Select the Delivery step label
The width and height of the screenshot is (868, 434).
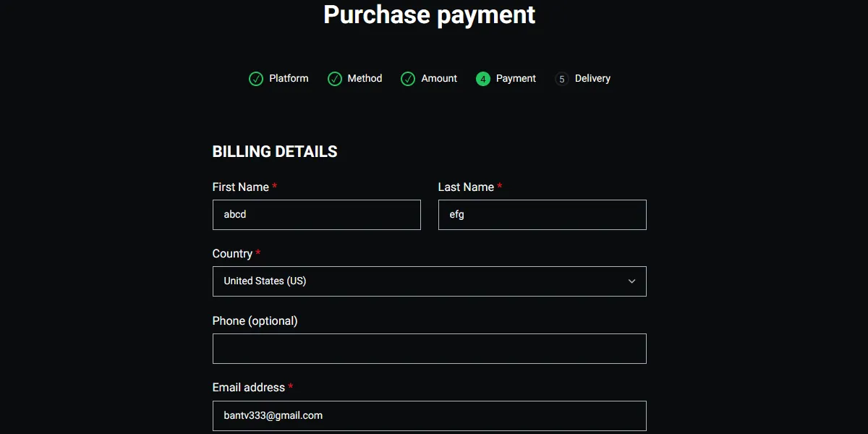click(592, 78)
